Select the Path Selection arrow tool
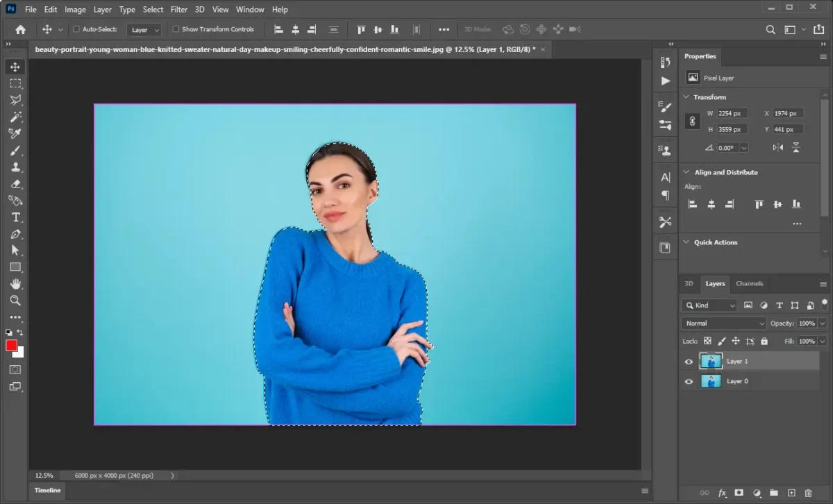This screenshot has height=504, width=833. tap(15, 251)
